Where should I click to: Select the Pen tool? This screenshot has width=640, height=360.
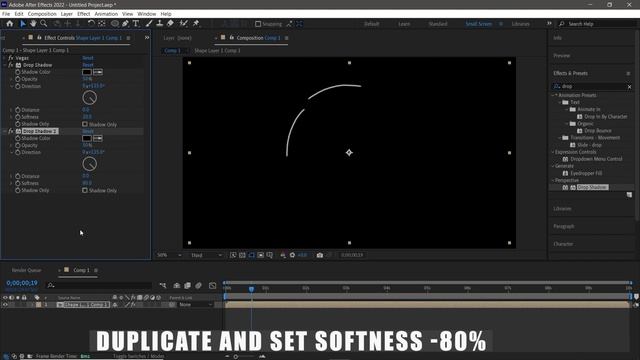coord(125,24)
